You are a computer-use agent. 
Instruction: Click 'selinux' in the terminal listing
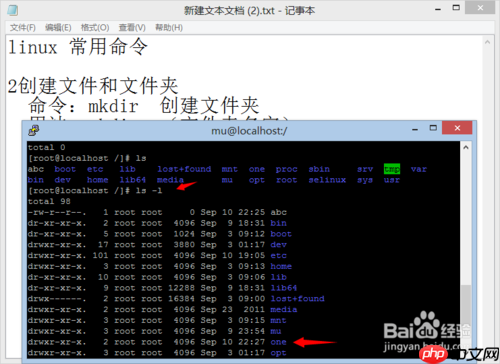point(327,180)
